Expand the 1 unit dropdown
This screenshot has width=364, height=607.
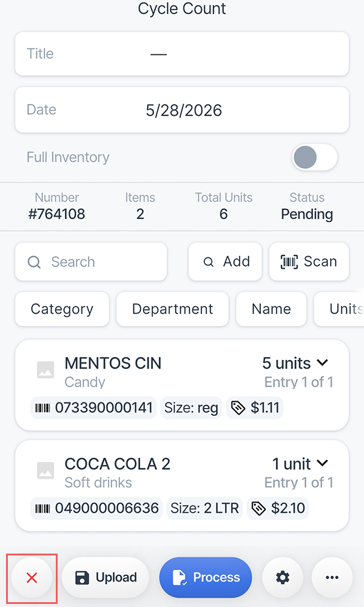point(300,464)
